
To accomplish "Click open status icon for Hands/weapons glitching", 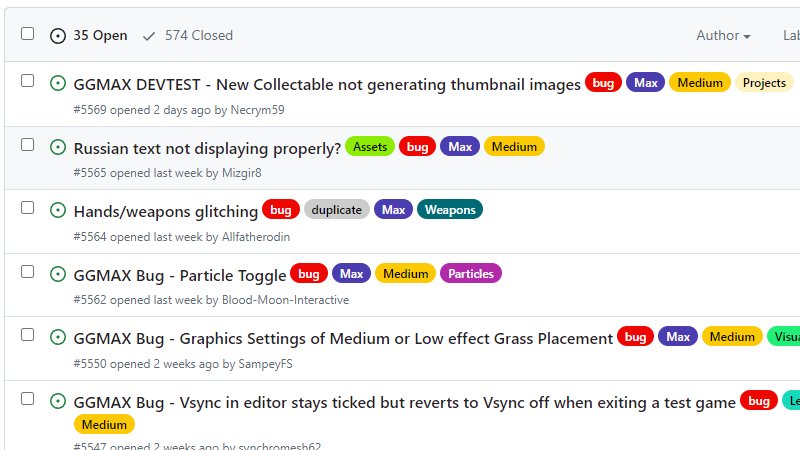I will 58,211.
